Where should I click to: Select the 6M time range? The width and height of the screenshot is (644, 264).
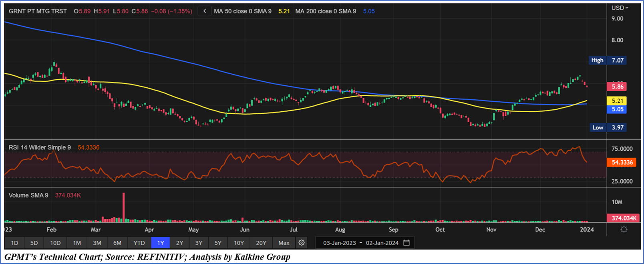117,243
